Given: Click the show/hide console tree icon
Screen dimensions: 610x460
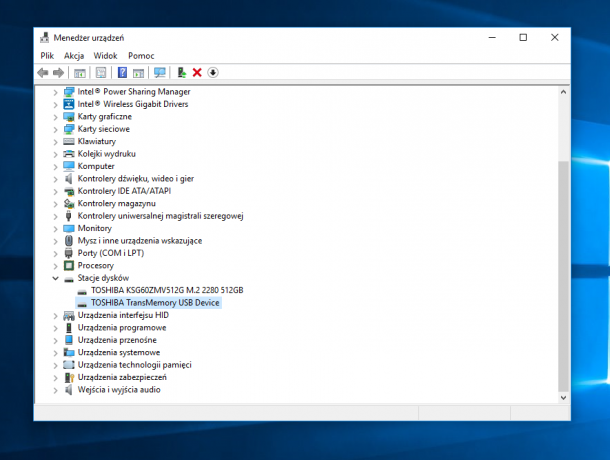Looking at the screenshot, I should click(x=80, y=73).
